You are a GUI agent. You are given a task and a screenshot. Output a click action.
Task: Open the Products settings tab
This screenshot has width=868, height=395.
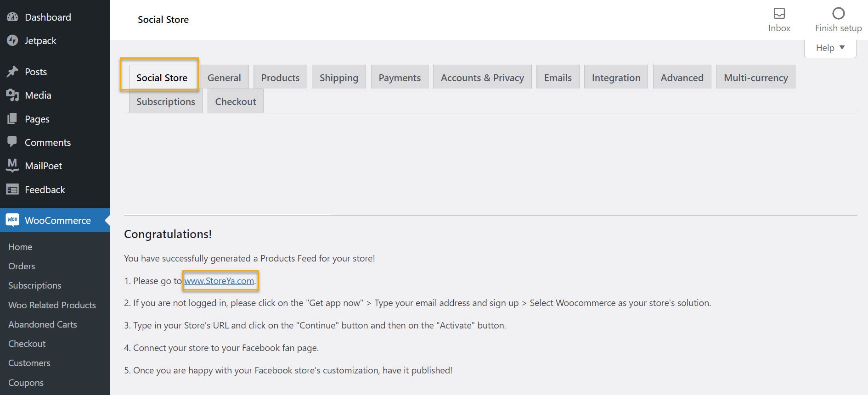click(280, 78)
